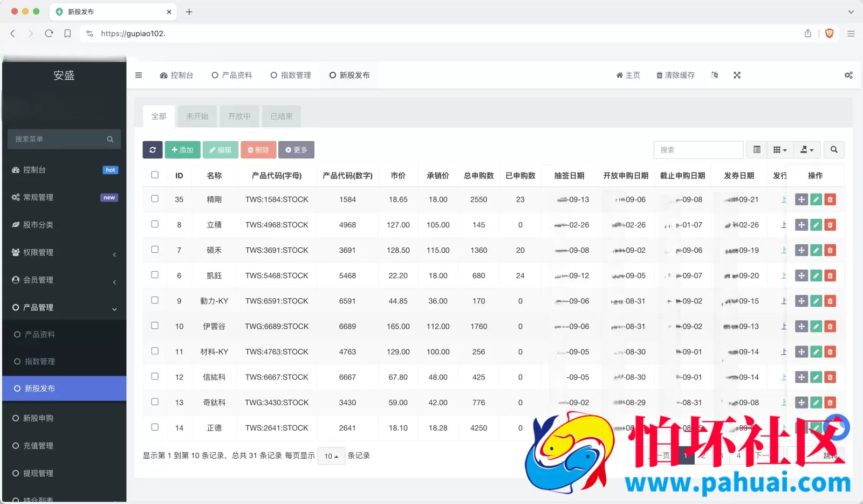Click the browser bookmark icon
863x504 pixels.
[67, 33]
